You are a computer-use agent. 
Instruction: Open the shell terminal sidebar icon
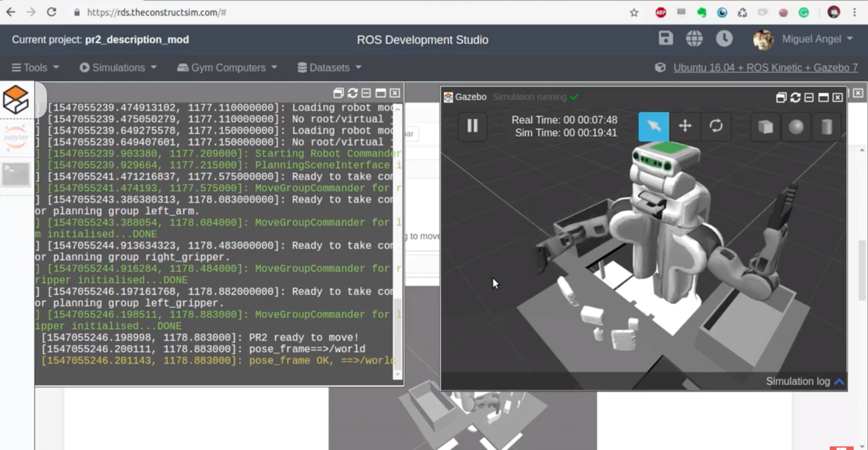point(16,174)
